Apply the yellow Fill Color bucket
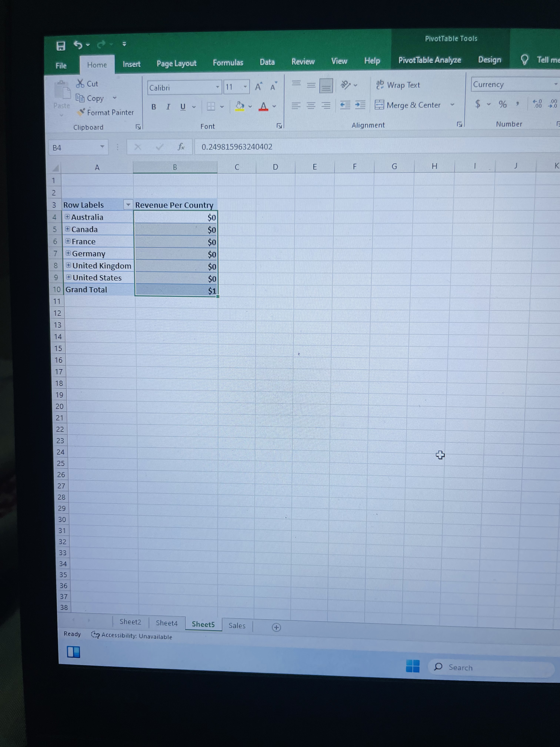The width and height of the screenshot is (560, 747). click(240, 106)
